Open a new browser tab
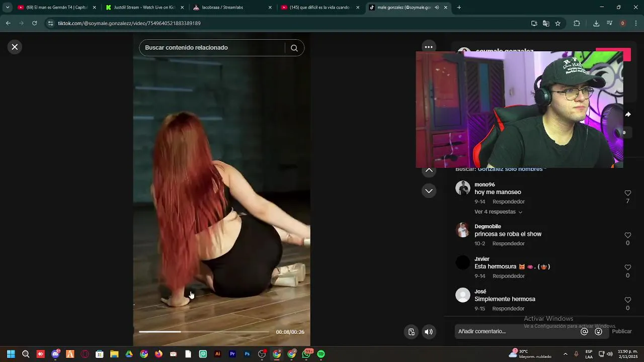 point(459,8)
